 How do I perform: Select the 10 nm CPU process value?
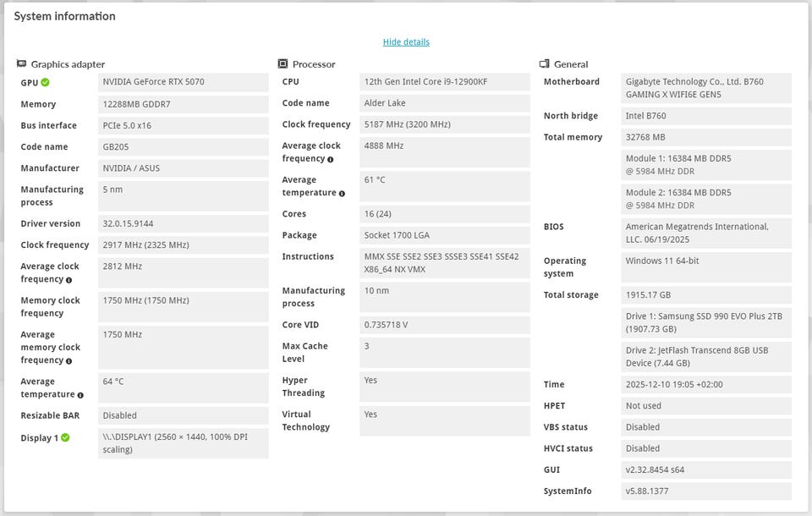coord(445,297)
